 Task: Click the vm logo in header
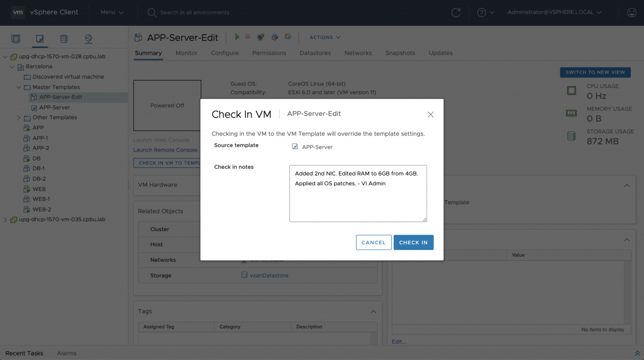coord(18,13)
